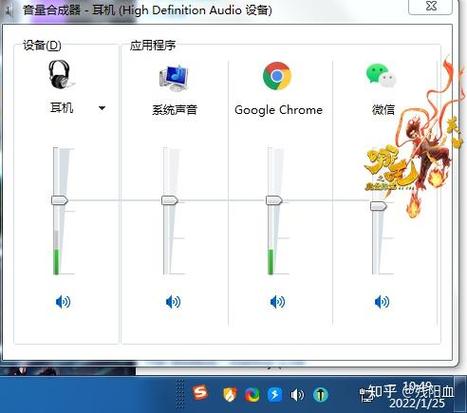467x413 pixels.
Task: Click the 应用程序 group label
Action: (153, 45)
